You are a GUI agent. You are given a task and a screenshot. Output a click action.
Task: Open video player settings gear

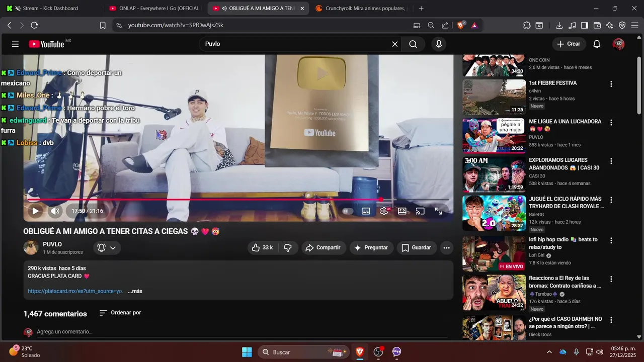coord(384,211)
